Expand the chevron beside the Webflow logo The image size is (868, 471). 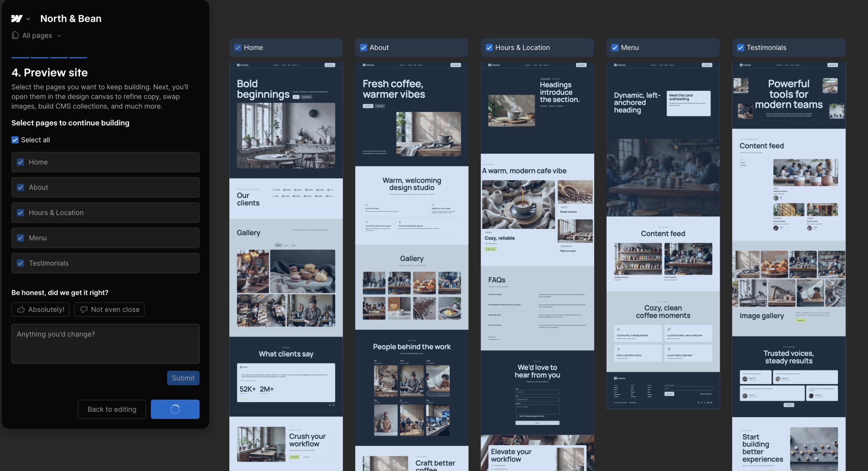tap(28, 19)
